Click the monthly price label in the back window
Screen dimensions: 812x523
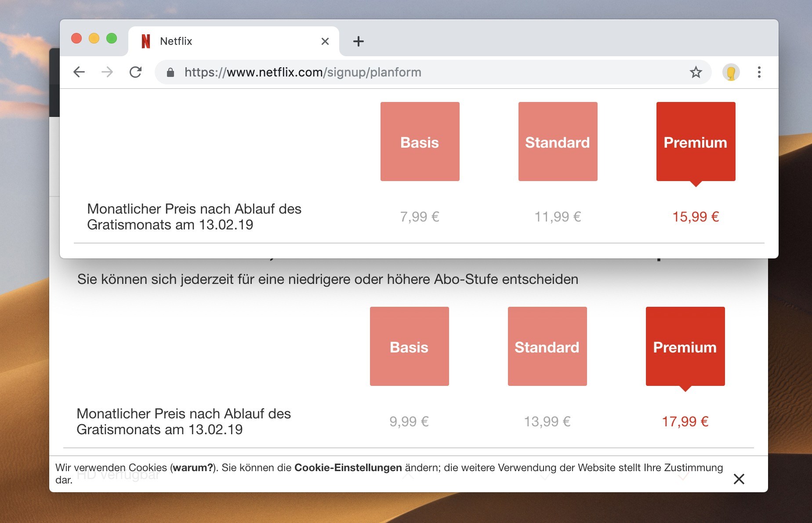point(184,421)
